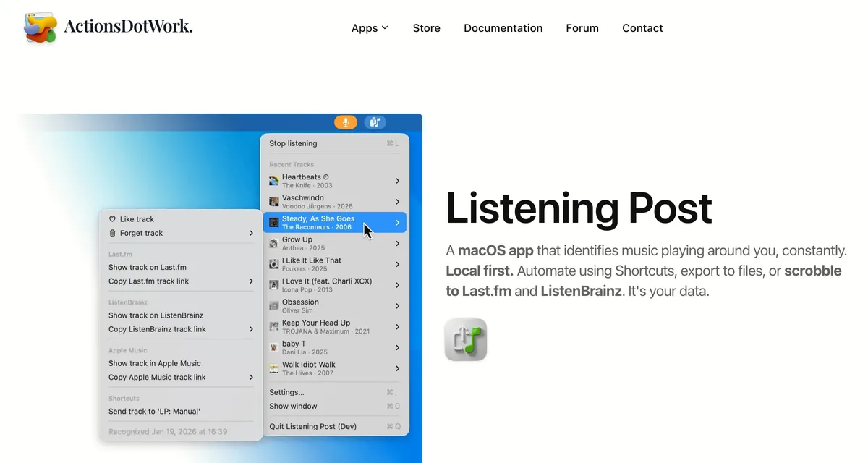The width and height of the screenshot is (868, 463).
Task: Click the orange microphone menu bar icon
Action: pyautogui.click(x=346, y=122)
